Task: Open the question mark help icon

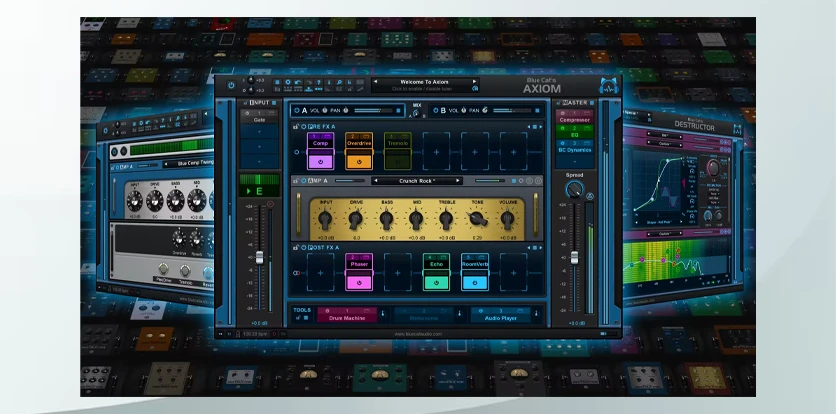Action: point(319,82)
